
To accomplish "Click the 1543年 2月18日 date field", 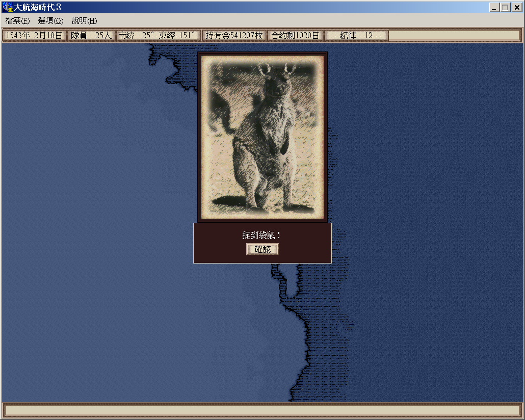I will click(x=34, y=36).
